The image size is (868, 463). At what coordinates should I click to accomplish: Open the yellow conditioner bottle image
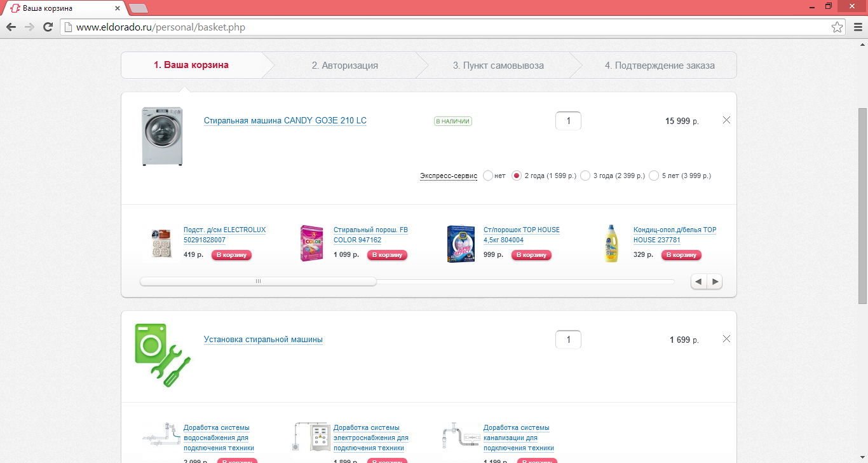coord(611,243)
